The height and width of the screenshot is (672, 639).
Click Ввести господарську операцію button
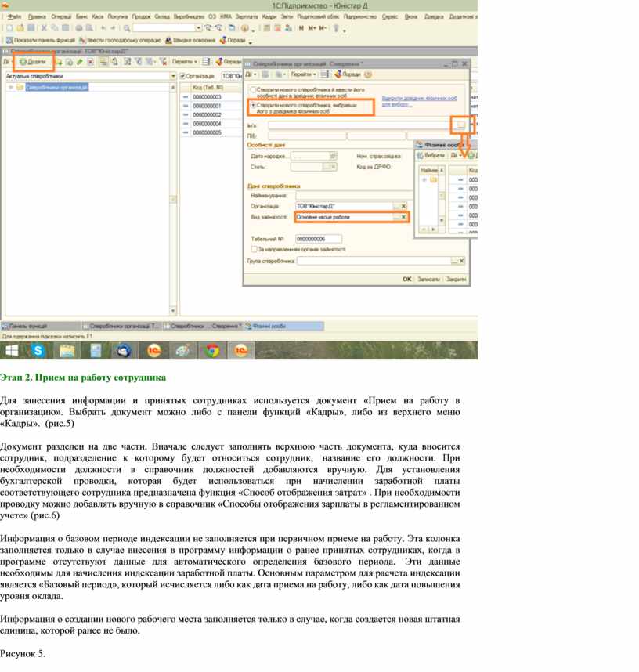120,40
